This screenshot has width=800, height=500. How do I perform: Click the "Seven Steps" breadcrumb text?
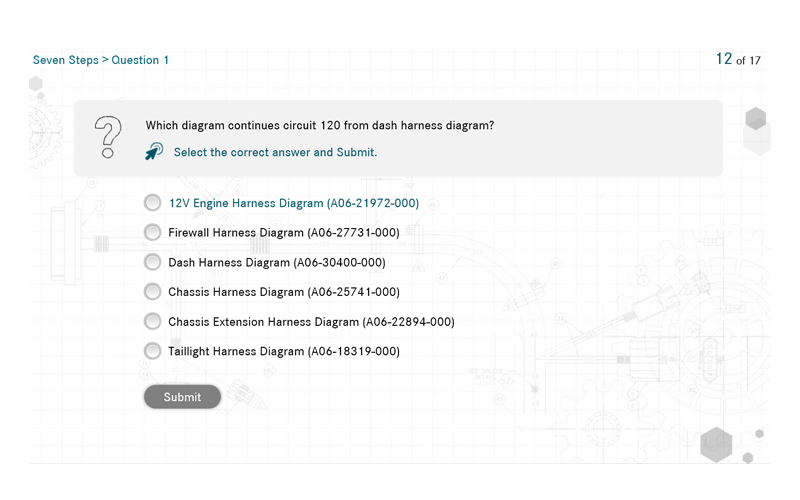click(x=65, y=60)
